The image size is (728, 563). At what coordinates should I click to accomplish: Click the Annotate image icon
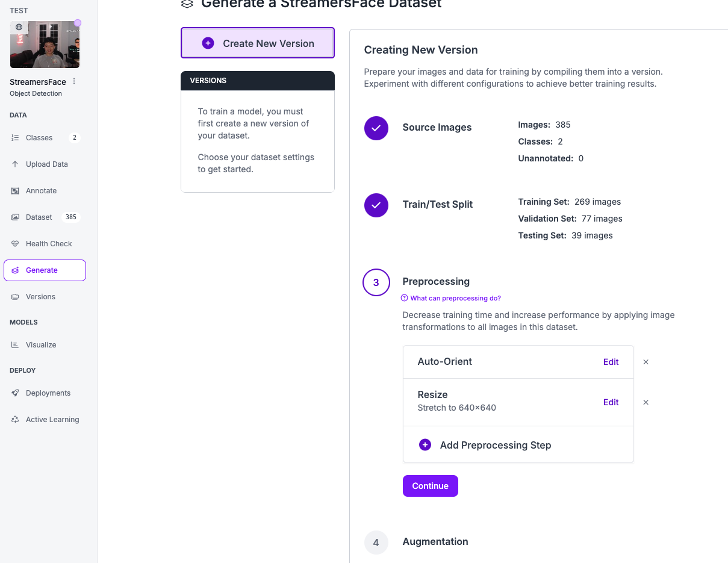(x=15, y=191)
